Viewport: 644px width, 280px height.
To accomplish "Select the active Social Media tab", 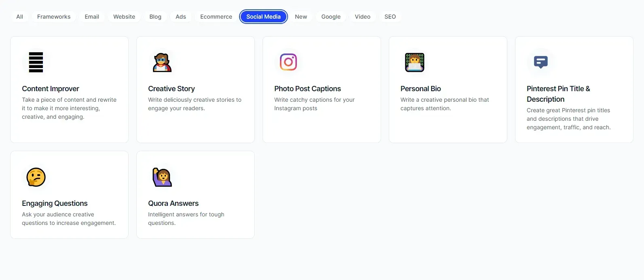I will point(263,17).
